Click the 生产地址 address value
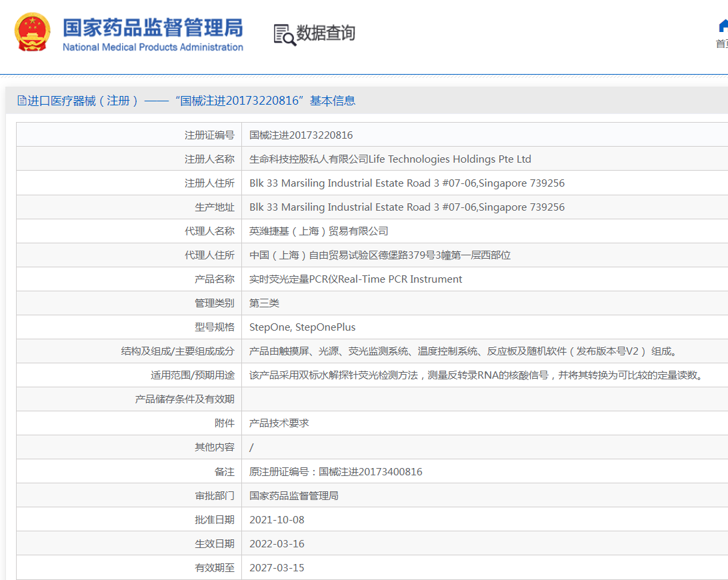This screenshot has width=728, height=580. pyautogui.click(x=407, y=207)
